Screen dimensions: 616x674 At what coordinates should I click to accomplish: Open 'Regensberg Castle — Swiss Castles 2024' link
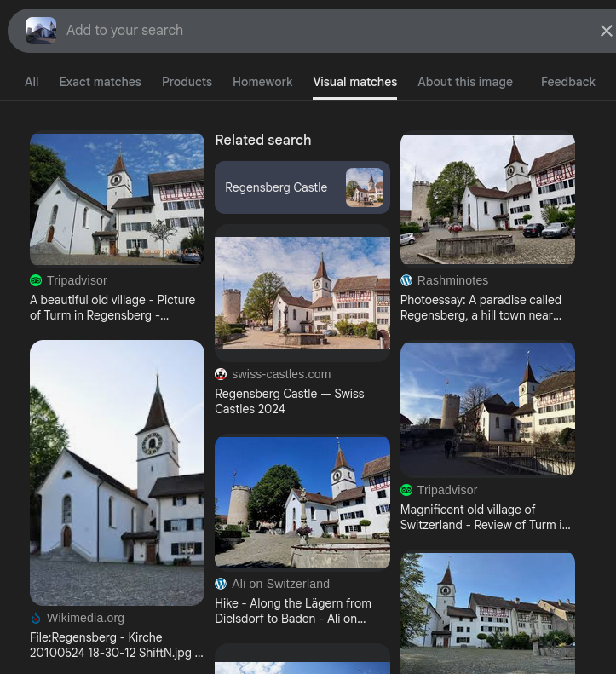pos(290,401)
